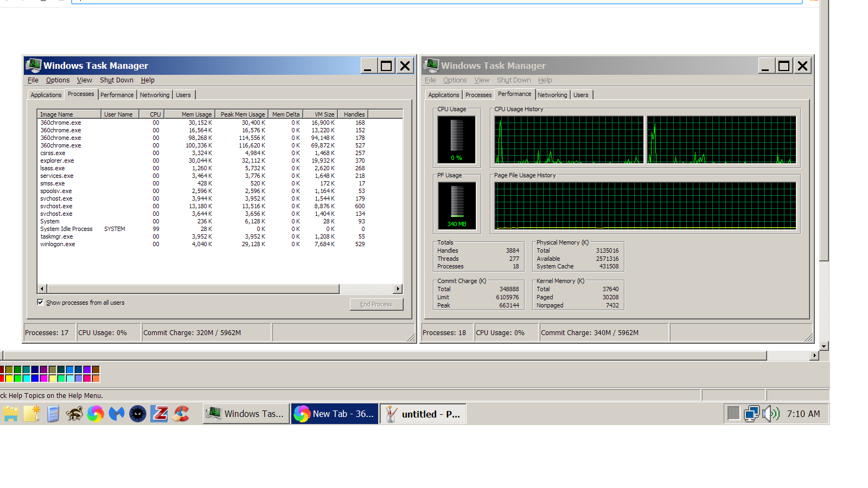Click the Paint canvas down scroll arrow
The height and width of the screenshot is (488, 868).
824,346
